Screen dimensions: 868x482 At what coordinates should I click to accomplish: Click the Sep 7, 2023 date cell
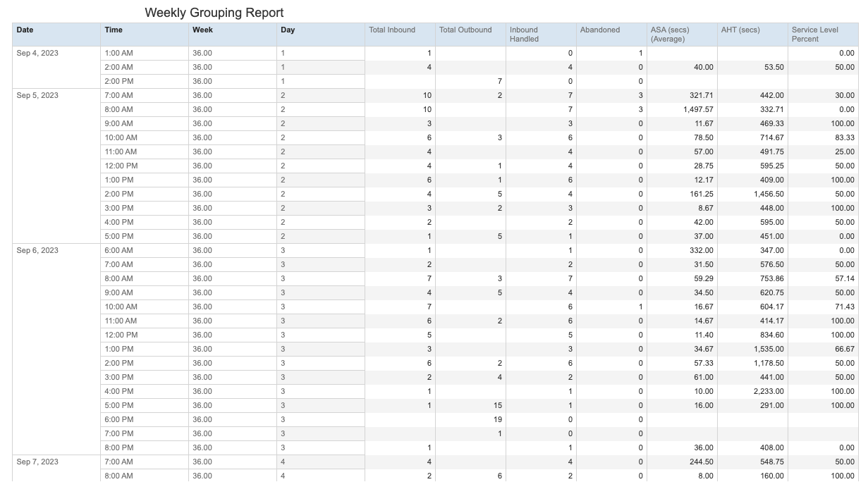[38, 462]
